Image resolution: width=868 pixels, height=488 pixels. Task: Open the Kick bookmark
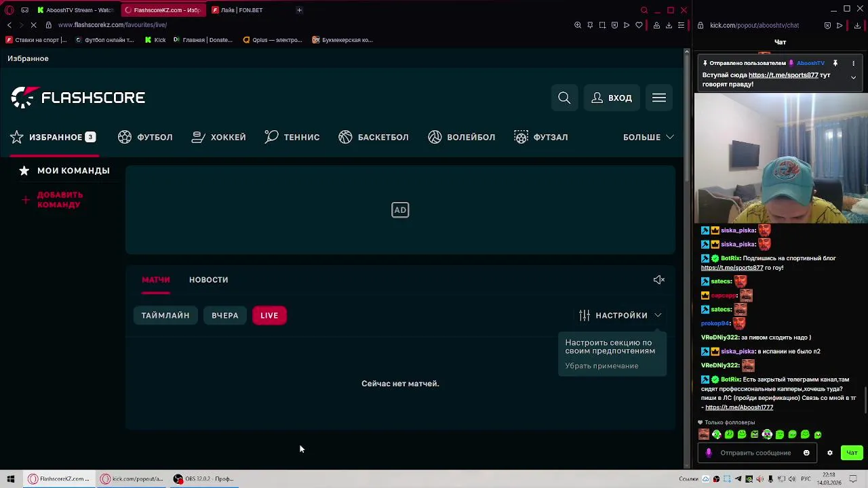pyautogui.click(x=155, y=40)
